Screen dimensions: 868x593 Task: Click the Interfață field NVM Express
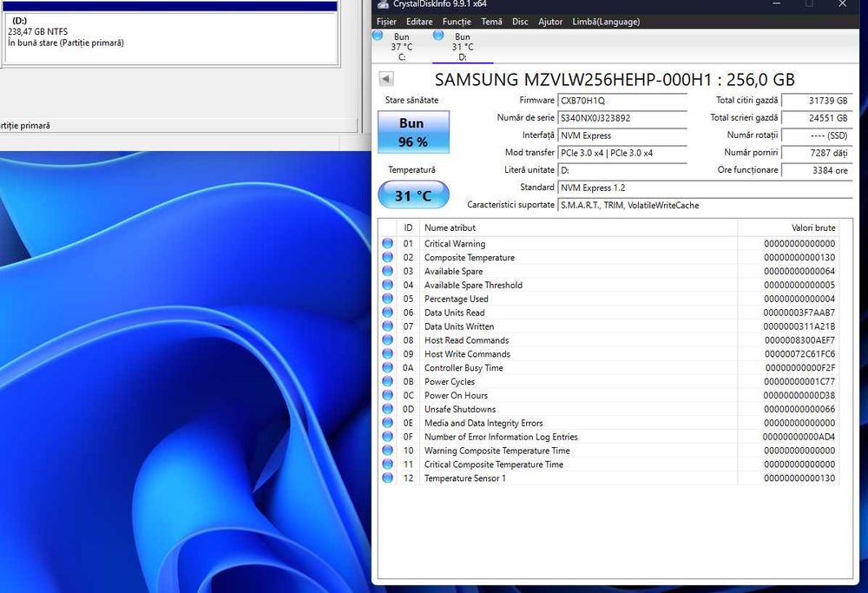coord(622,135)
